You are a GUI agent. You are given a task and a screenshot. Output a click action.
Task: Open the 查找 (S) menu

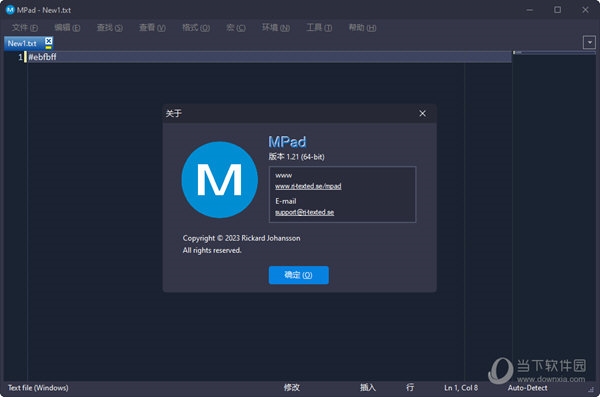110,28
